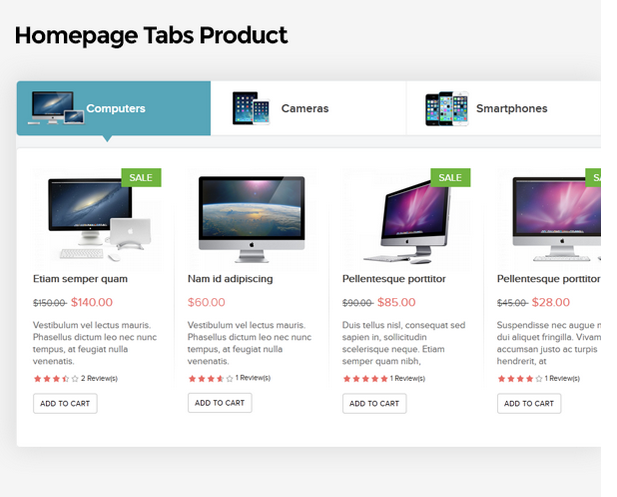
Task: Select the Computers tab
Action: (x=114, y=108)
